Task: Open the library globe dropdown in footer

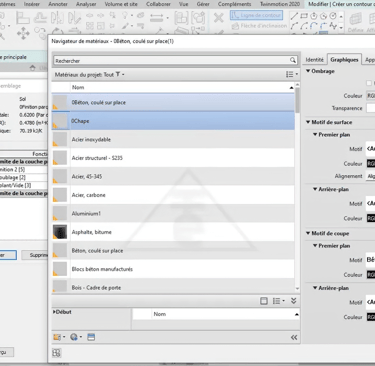Action: [x=76, y=337]
